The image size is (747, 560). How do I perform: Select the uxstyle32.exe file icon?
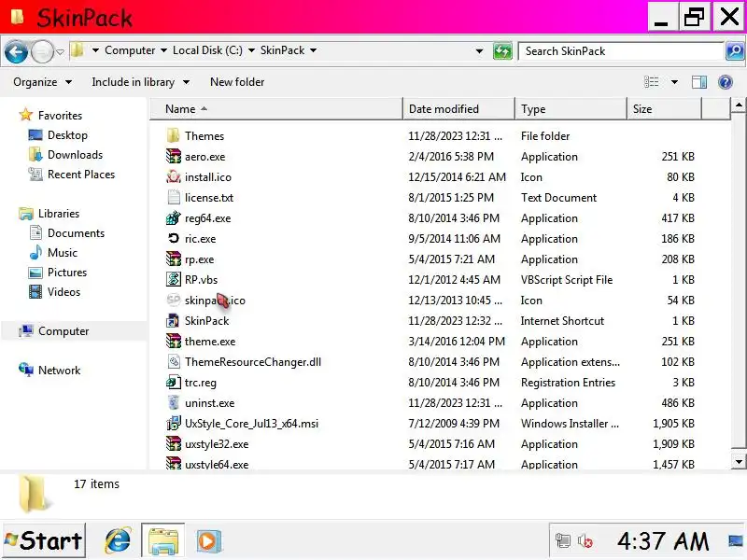[174, 443]
